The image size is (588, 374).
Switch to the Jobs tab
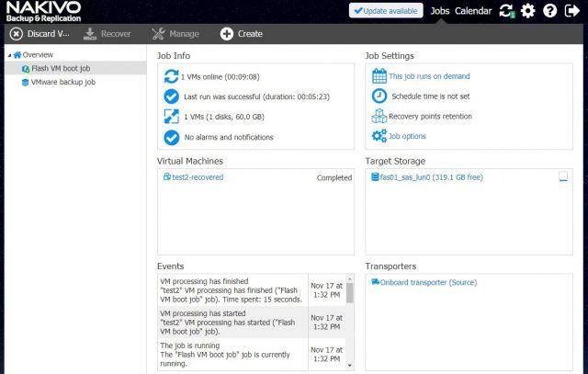pyautogui.click(x=439, y=11)
